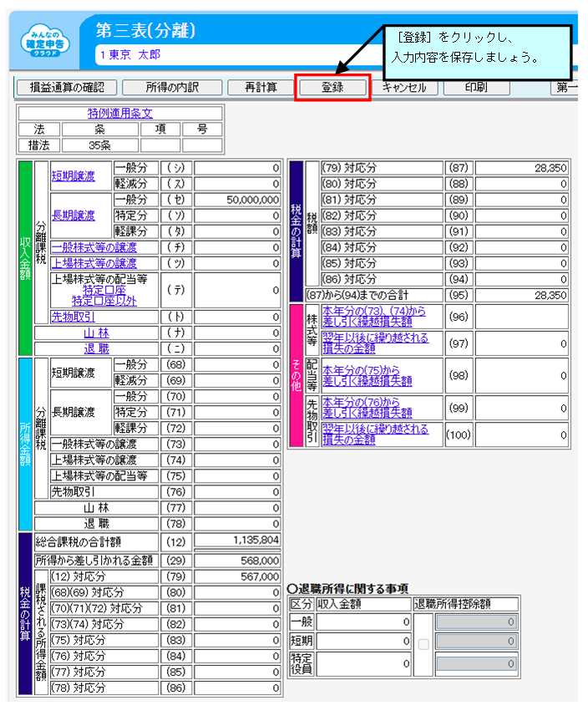Screen dimensions: 588x711
Task: Click the (88) (80)対応分 tax field
Action: coord(521,184)
